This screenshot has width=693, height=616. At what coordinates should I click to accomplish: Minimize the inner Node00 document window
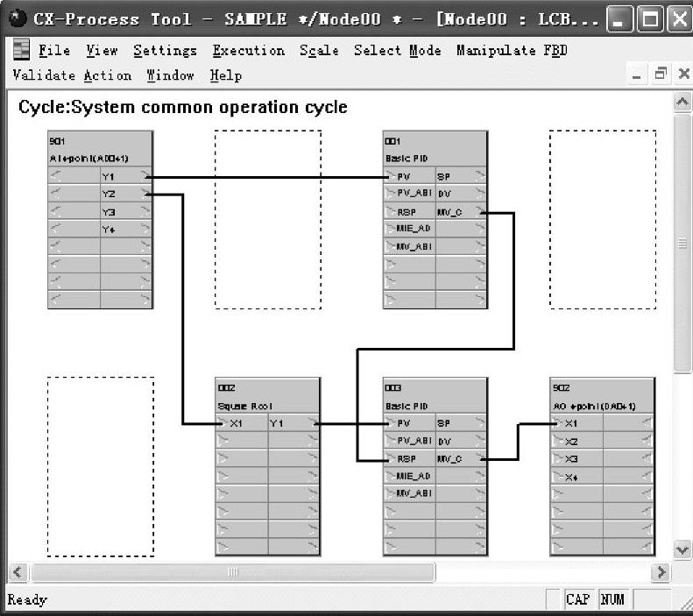pyautogui.click(x=636, y=74)
